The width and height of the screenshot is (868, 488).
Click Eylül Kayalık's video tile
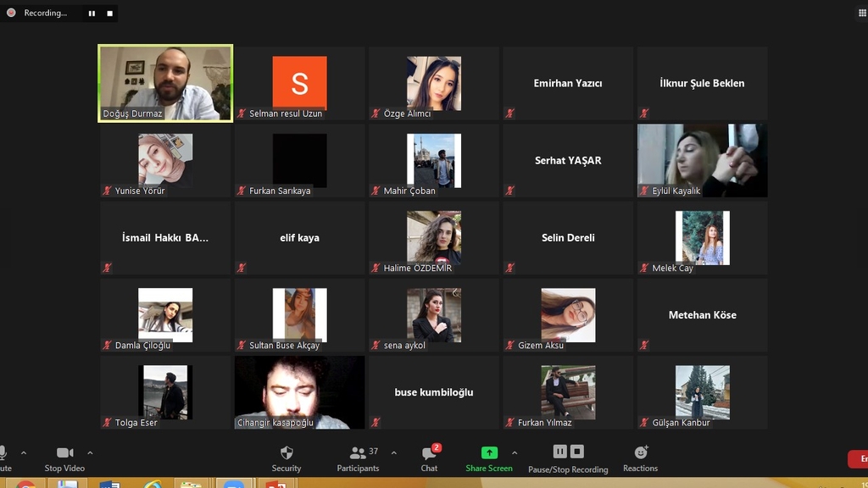[702, 161]
